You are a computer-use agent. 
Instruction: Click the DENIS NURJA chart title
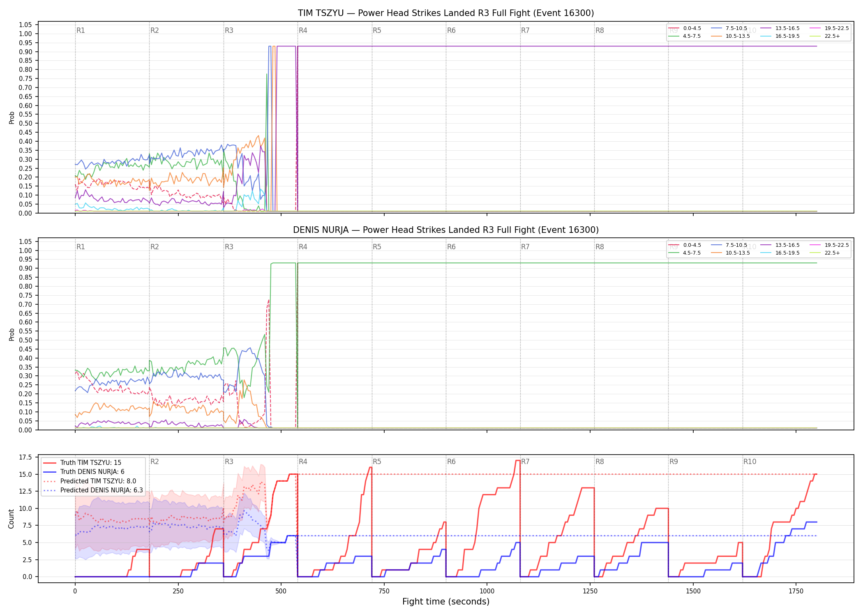click(446, 230)
